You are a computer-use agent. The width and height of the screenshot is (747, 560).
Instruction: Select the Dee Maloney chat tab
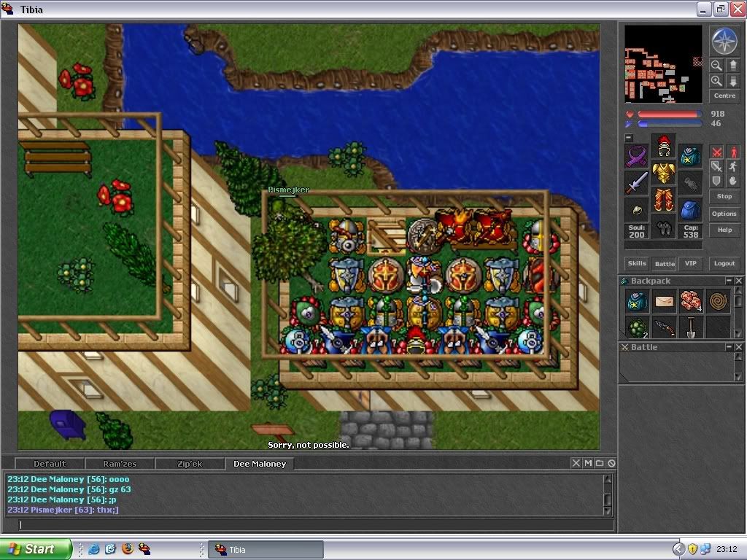pos(260,464)
